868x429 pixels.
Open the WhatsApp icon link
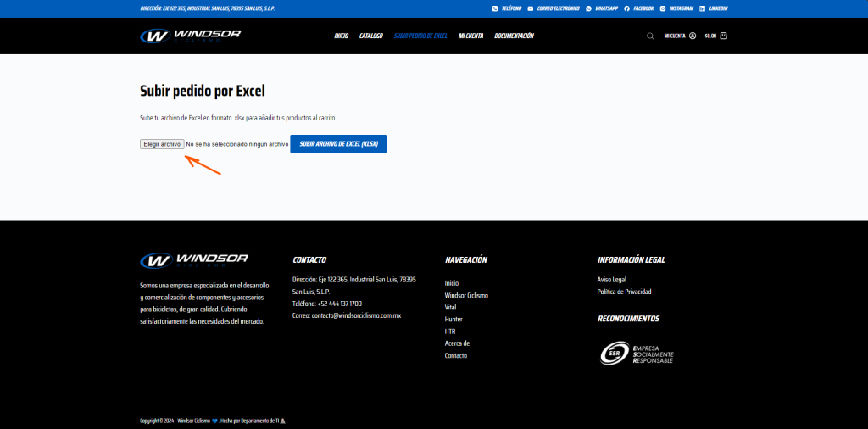[589, 8]
